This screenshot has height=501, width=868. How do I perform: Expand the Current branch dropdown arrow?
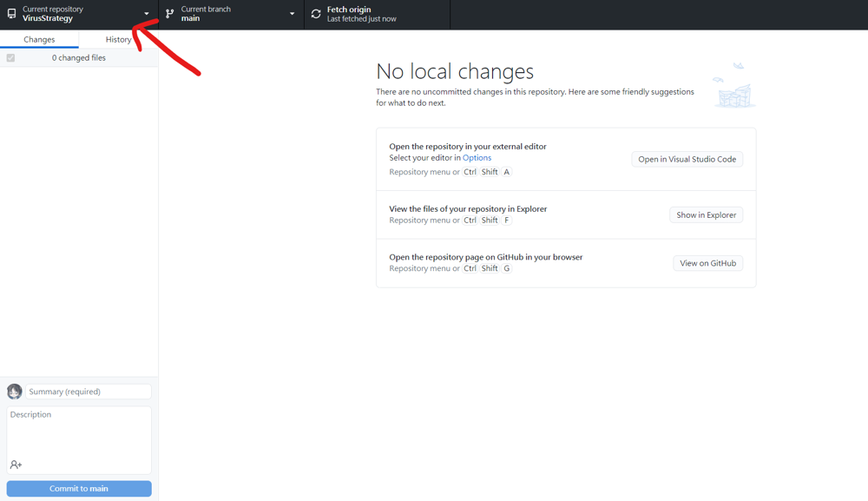(x=292, y=14)
